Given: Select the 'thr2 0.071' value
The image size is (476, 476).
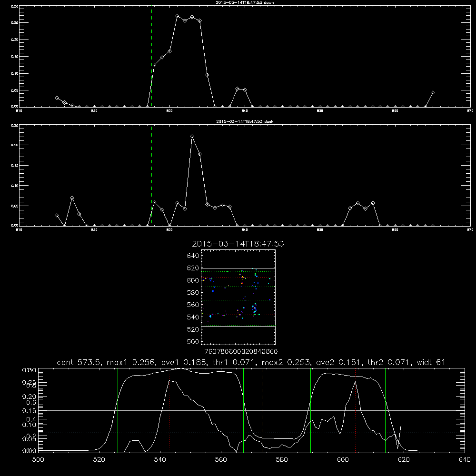Looking at the screenshot, I should (x=389, y=362).
